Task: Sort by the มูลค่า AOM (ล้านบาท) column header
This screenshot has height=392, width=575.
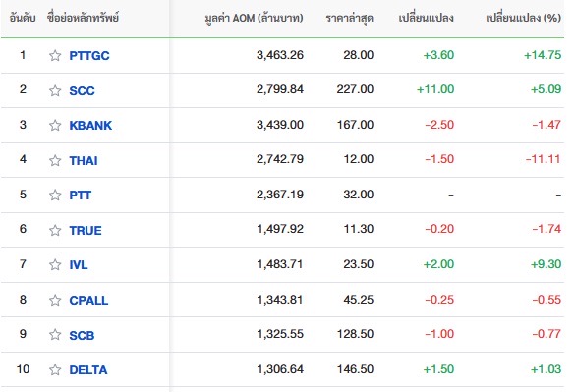Action: click(x=254, y=18)
